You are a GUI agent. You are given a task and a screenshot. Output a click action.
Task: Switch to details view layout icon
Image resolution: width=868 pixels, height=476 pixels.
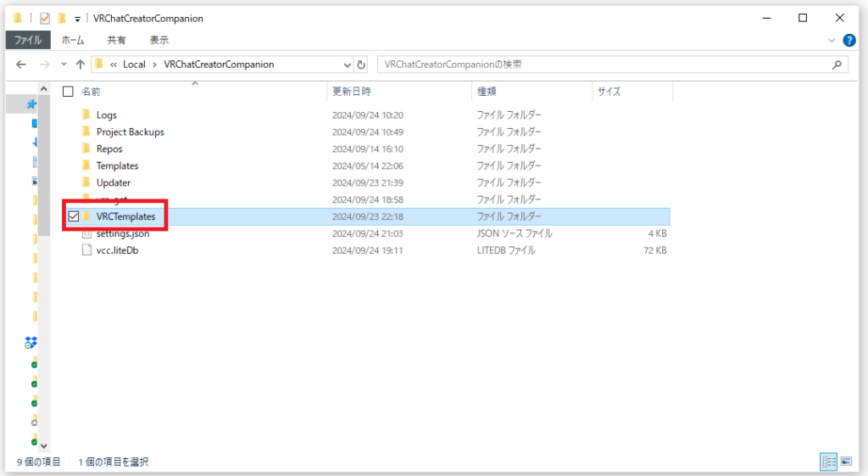tap(829, 461)
